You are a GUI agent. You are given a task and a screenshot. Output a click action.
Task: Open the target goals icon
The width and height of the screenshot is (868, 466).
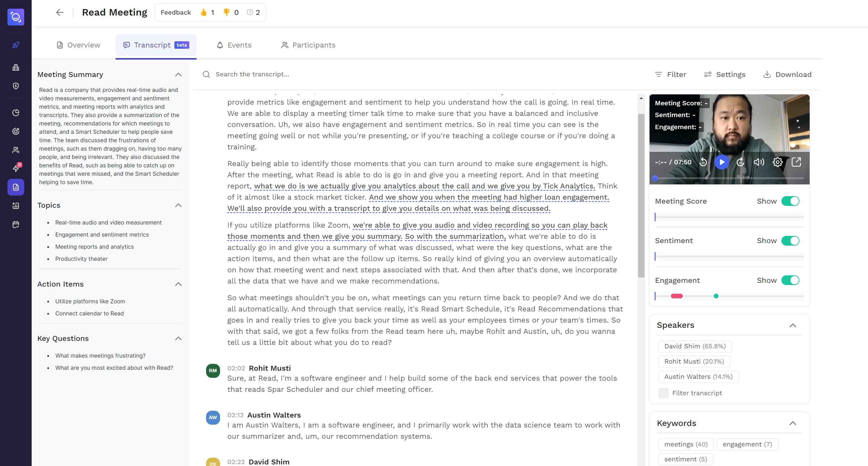(x=16, y=131)
